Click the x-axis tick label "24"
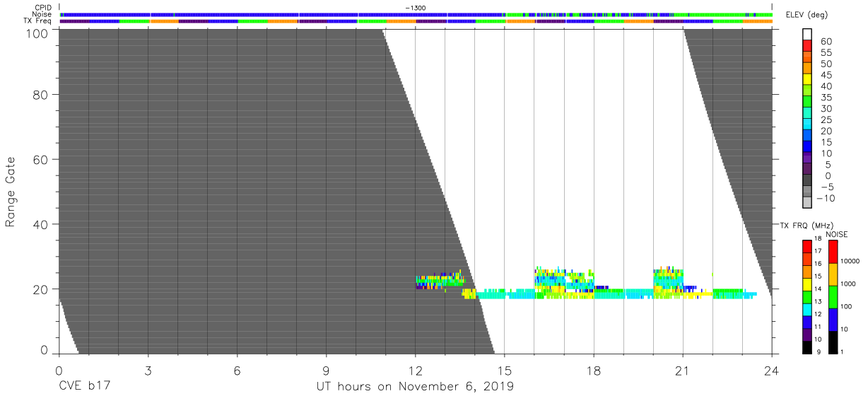The image size is (868, 401). (x=772, y=370)
